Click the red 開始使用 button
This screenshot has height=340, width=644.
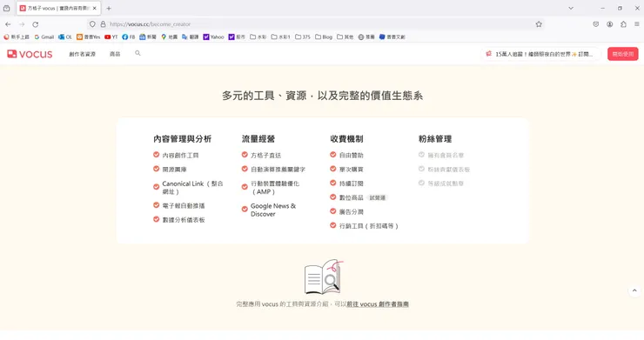click(622, 54)
